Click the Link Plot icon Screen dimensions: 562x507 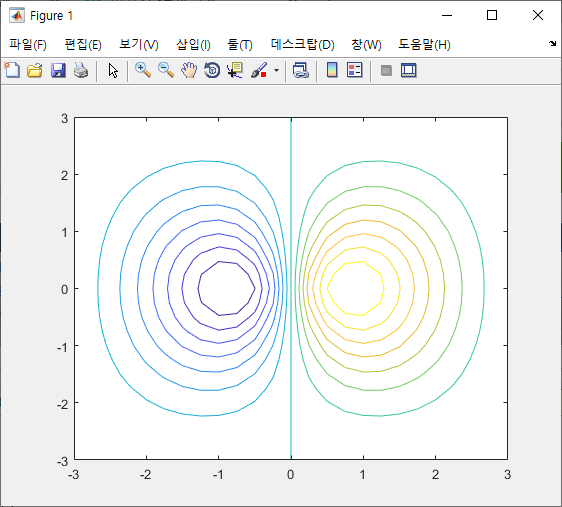pyautogui.click(x=301, y=70)
